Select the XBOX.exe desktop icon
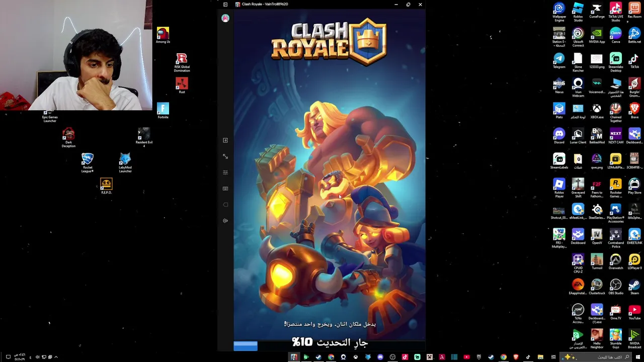Screen dimensions: 644x362 597,111
